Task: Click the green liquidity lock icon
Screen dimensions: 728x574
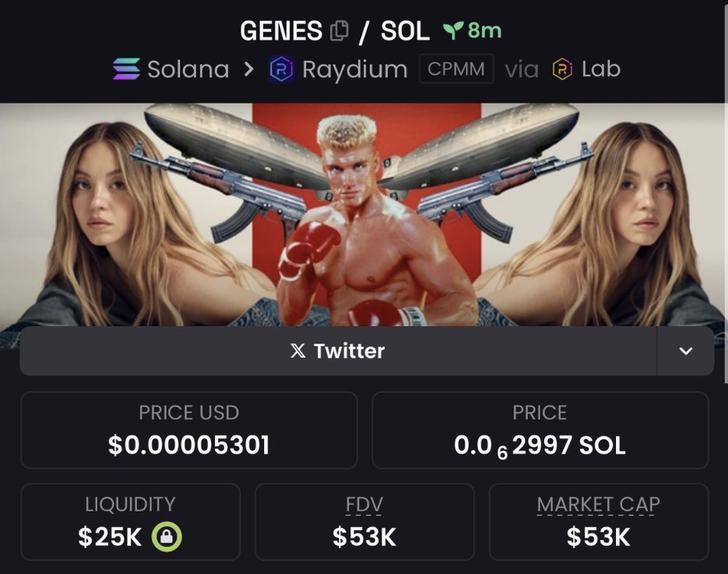Action: click(x=167, y=537)
